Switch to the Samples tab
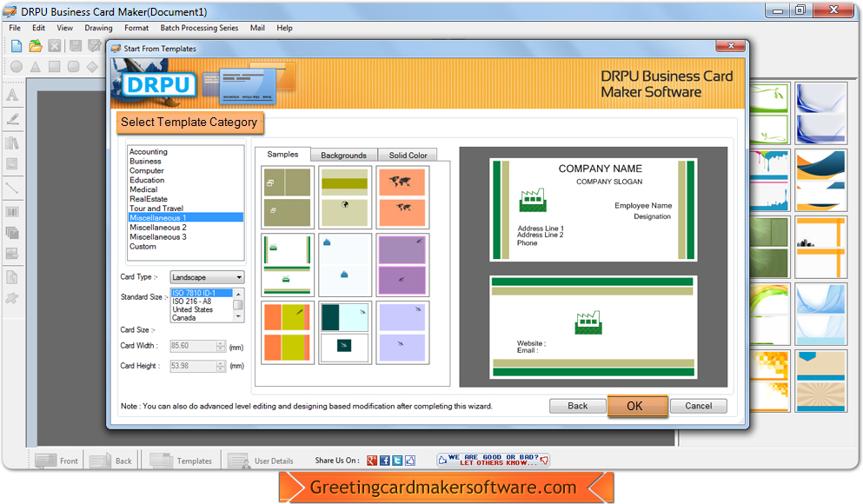This screenshot has height=504, width=863. pos(283,154)
